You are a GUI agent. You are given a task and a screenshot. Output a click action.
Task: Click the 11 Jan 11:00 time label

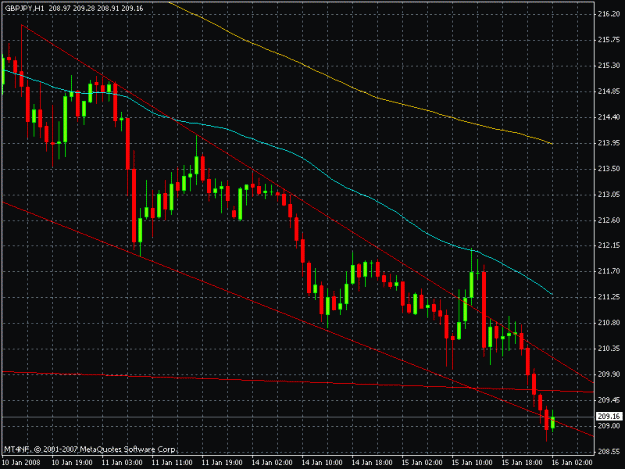[x=172, y=462]
